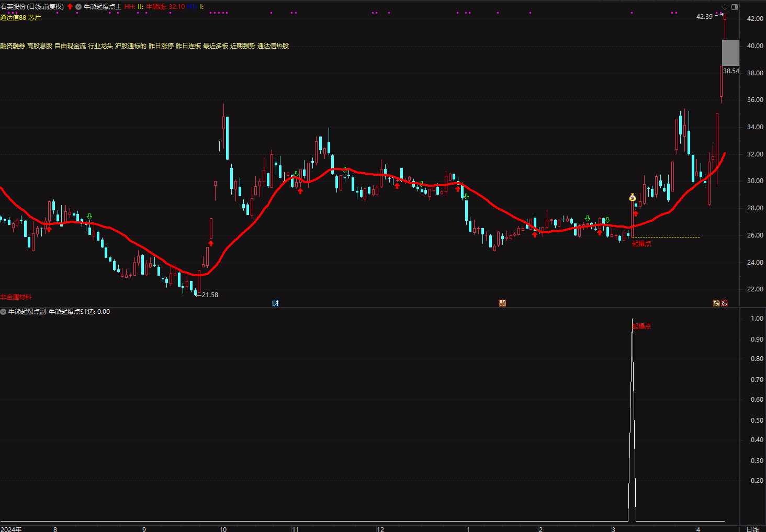Image resolution: width=766 pixels, height=532 pixels.
Task: Click the 牛熊线: 32.10 value
Action: 165,7
